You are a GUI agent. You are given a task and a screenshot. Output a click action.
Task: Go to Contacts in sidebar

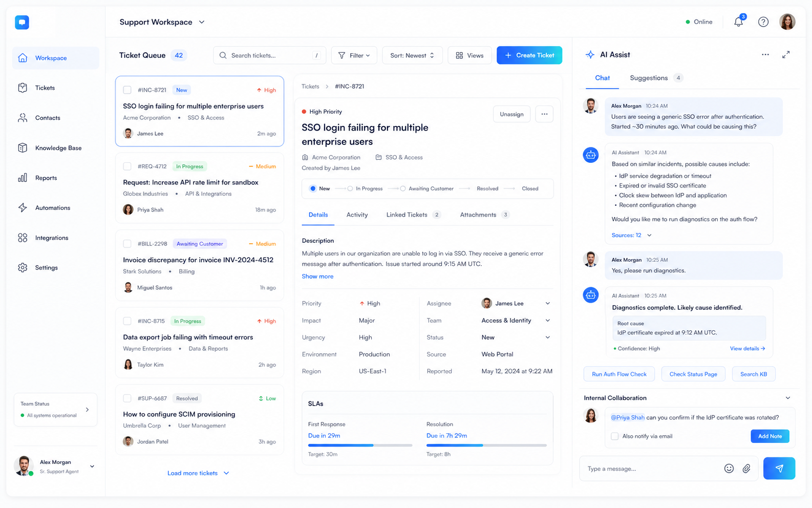56,118
